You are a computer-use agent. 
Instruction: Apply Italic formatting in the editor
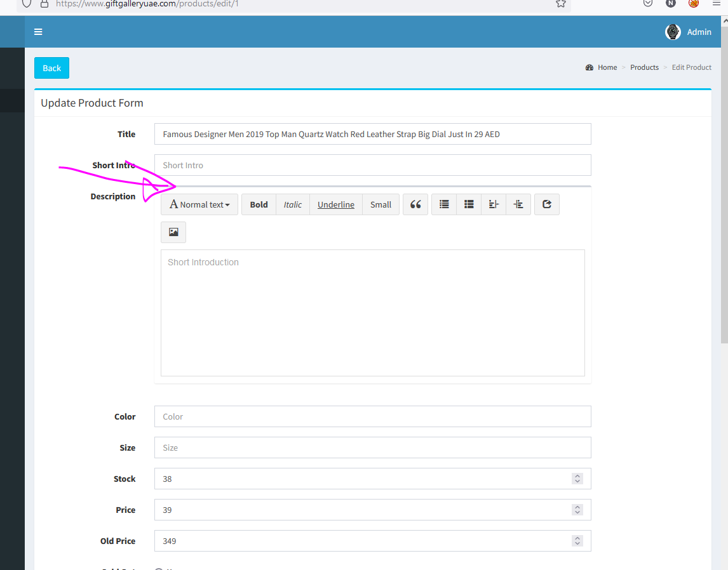pos(293,204)
